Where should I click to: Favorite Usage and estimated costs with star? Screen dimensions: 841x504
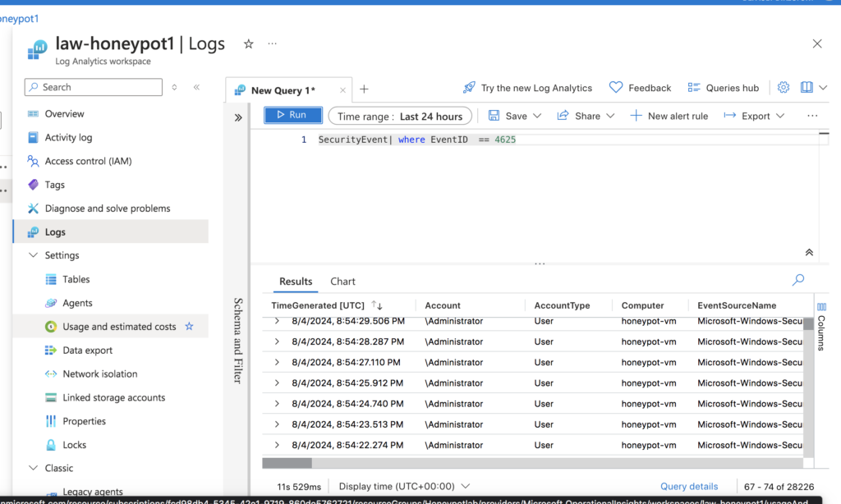click(x=190, y=326)
